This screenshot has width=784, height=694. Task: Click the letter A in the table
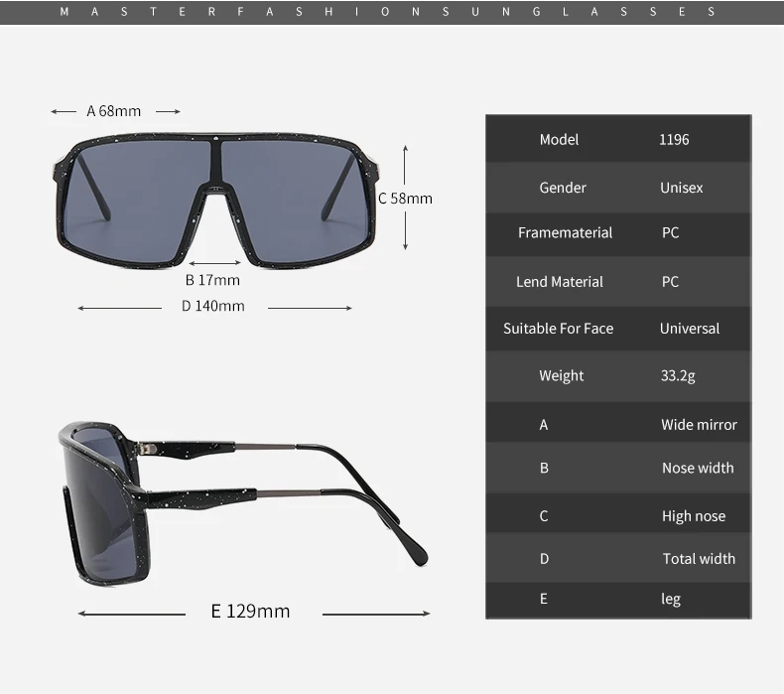(544, 425)
